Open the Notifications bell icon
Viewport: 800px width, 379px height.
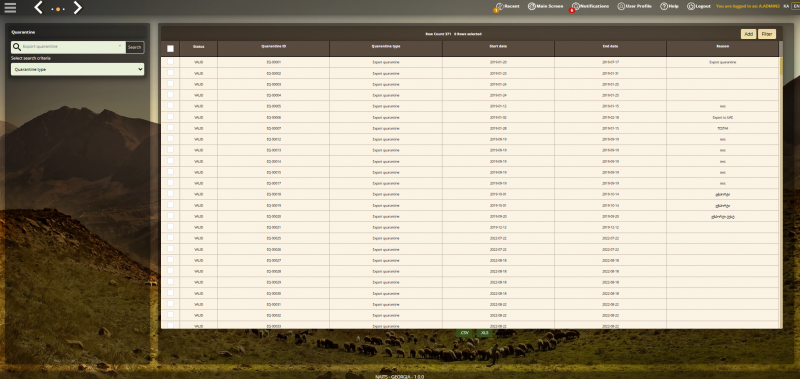tap(575, 7)
